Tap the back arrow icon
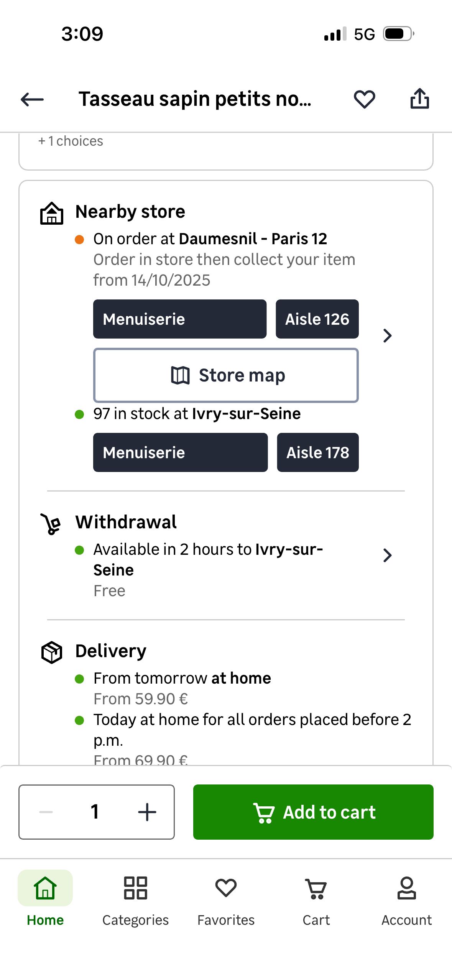The height and width of the screenshot is (980, 452). coord(32,99)
